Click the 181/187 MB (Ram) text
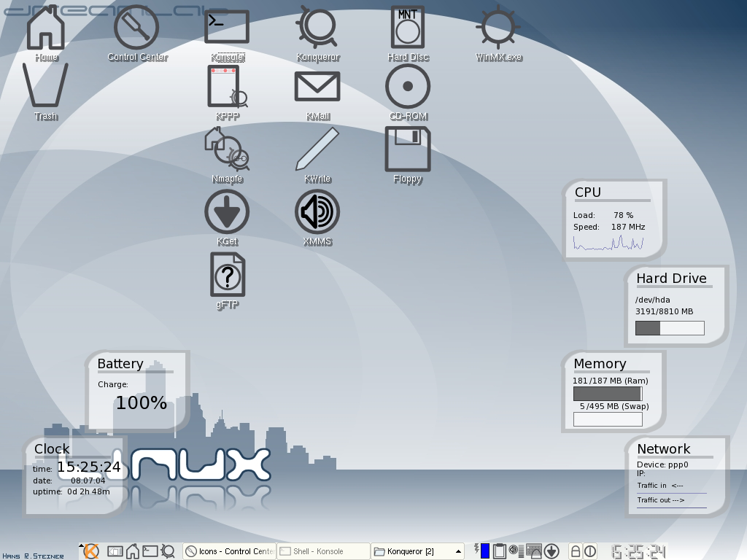 point(611,381)
